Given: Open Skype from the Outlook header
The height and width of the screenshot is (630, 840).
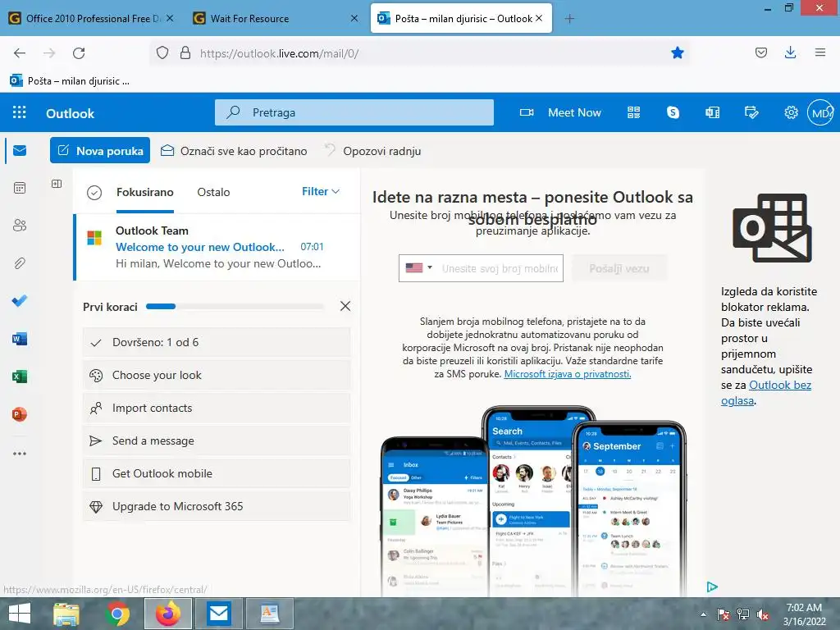Looking at the screenshot, I should 673,112.
